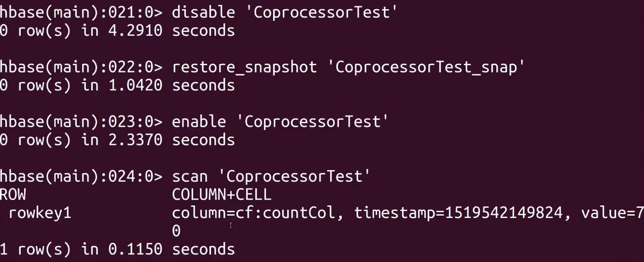Screen dimensions: 644x262
Task: Select the restore_snapshot command text
Action: point(244,67)
